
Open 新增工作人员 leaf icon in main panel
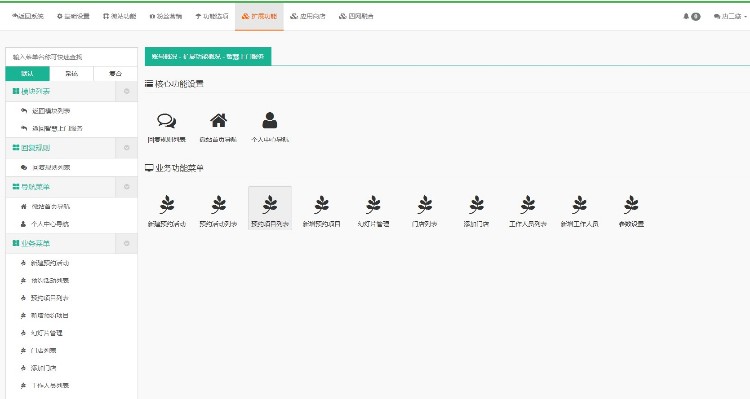tap(580, 205)
